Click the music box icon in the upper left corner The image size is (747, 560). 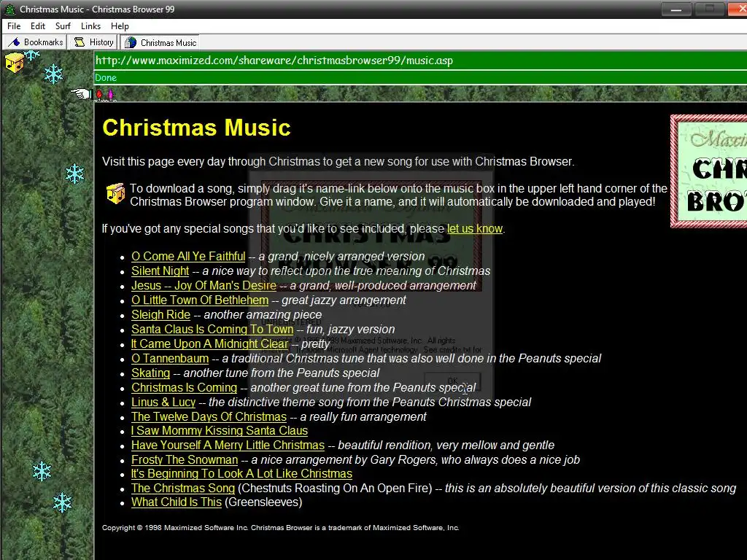[x=15, y=63]
